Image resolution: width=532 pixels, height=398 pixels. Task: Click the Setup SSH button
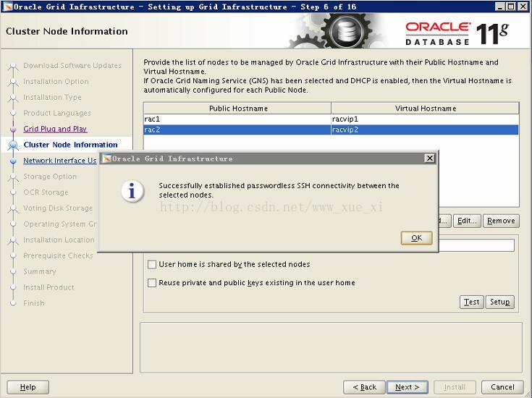(499, 302)
